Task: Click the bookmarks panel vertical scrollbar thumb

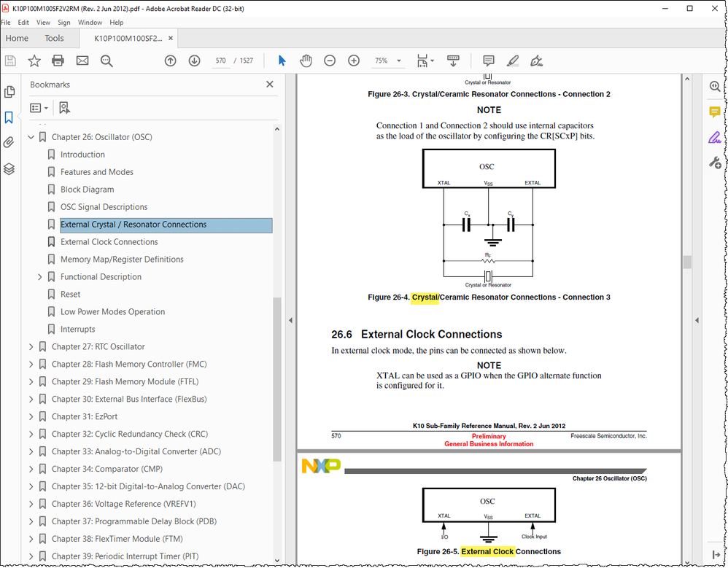Action: (x=277, y=380)
